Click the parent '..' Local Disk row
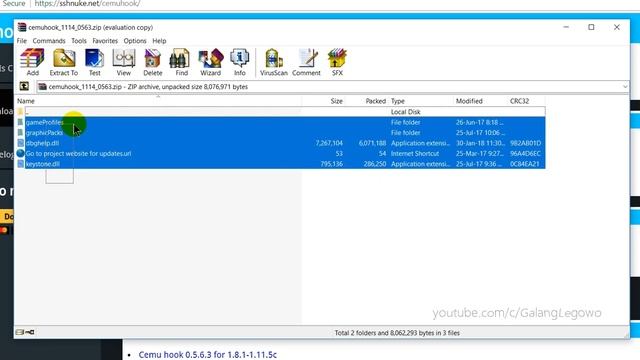 coord(281,112)
